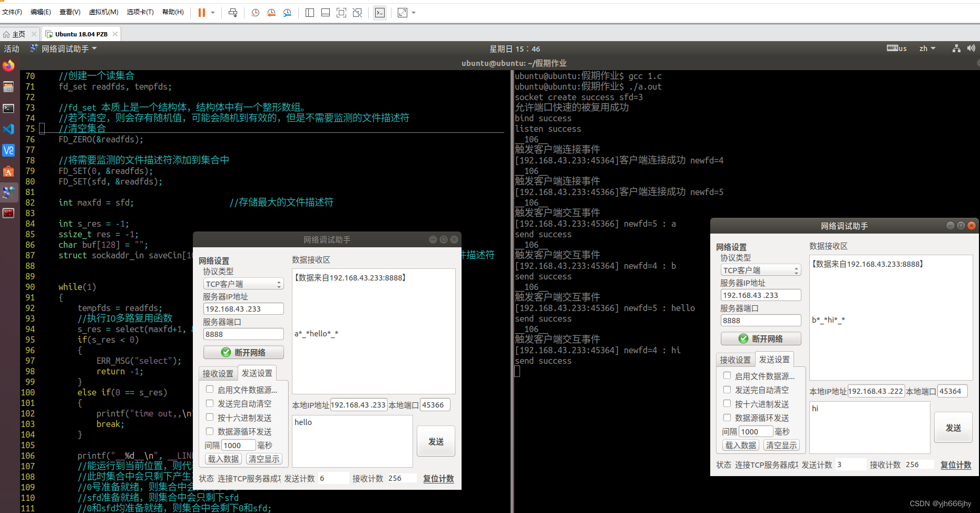
Task: Launch Firefox from the dock
Action: [8, 66]
